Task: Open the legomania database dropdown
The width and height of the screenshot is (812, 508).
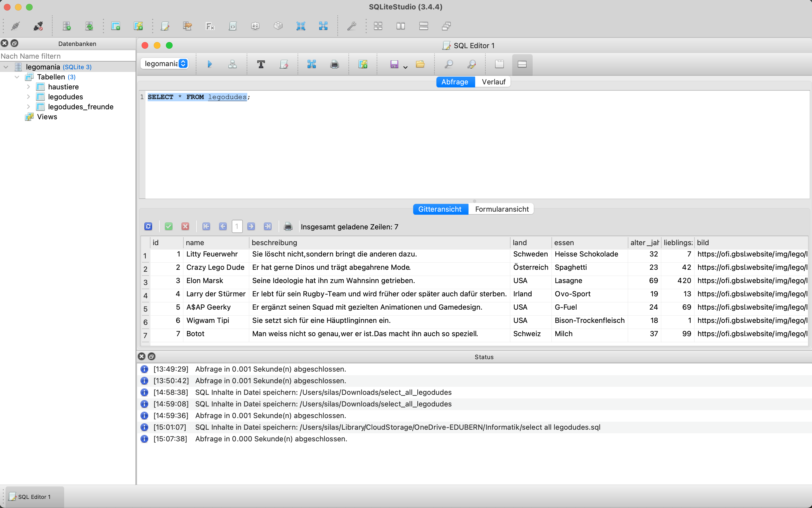Action: click(165, 64)
